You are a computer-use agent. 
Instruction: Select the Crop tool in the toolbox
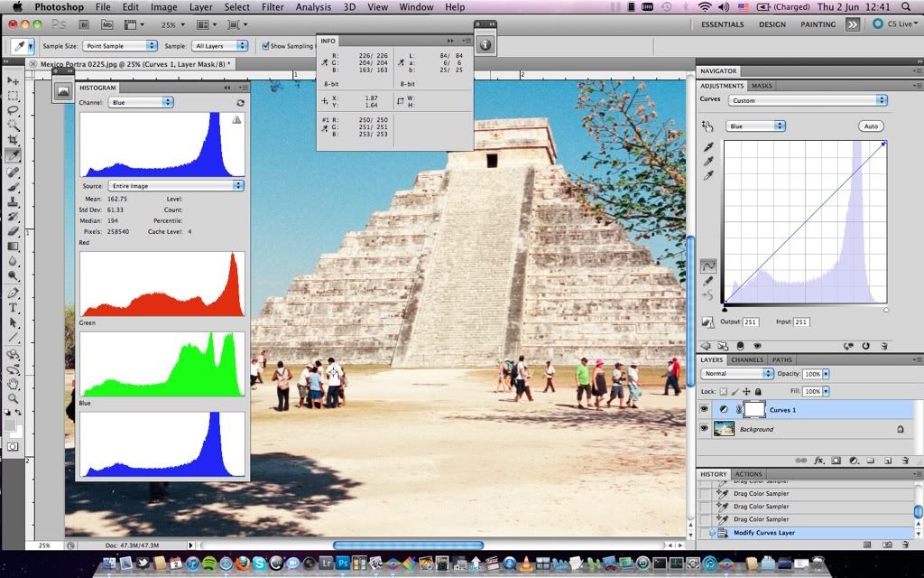(x=14, y=140)
